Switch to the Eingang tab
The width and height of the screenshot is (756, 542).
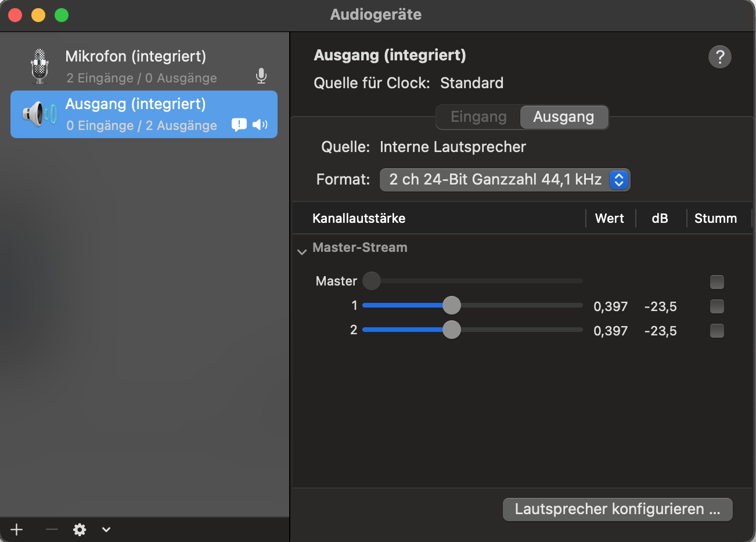click(x=478, y=117)
